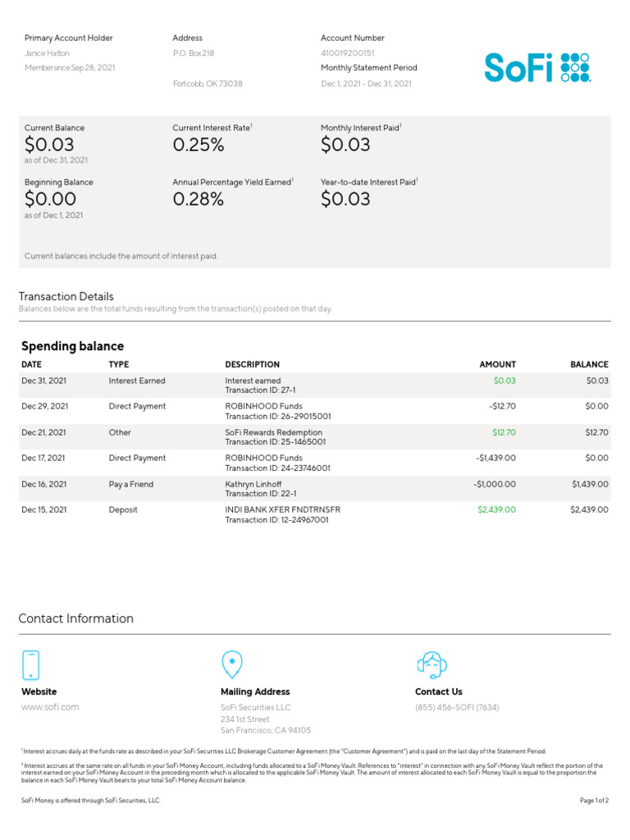Viewport: 630px width, 840px height.
Task: Click SoFi Rewards Redemption description
Action: pyautogui.click(x=274, y=432)
